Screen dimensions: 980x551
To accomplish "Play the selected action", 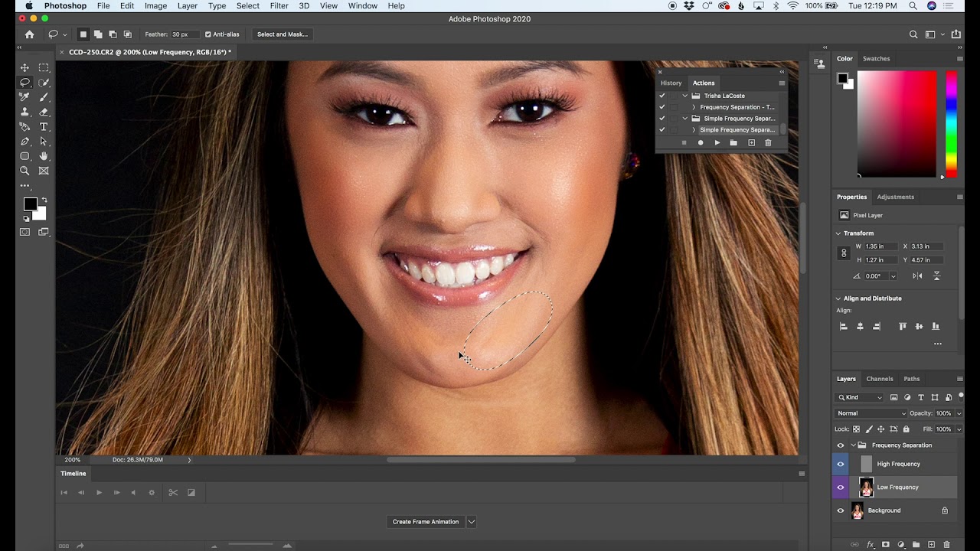I will click(717, 143).
